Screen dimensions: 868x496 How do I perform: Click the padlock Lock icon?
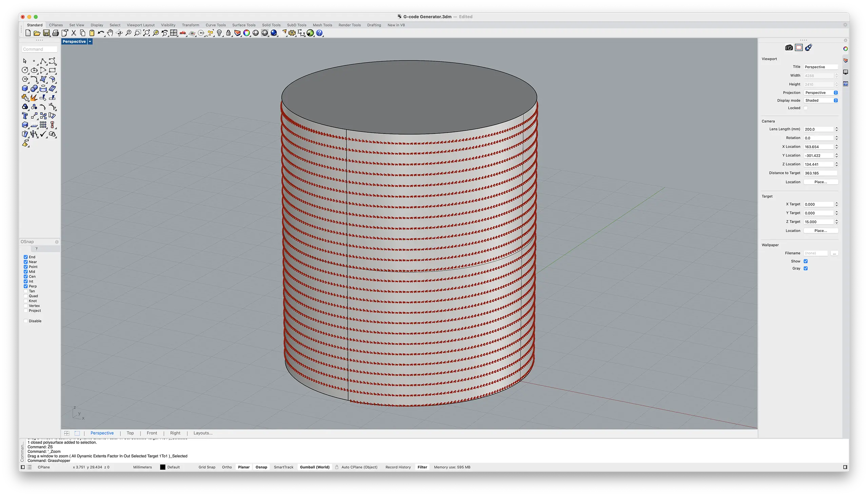(228, 33)
